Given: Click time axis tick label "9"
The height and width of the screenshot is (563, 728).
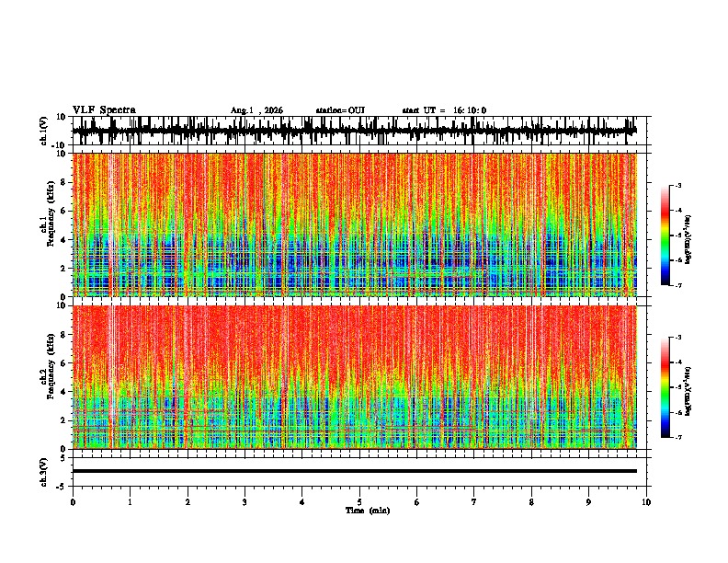Looking at the screenshot, I should pyautogui.click(x=588, y=502).
